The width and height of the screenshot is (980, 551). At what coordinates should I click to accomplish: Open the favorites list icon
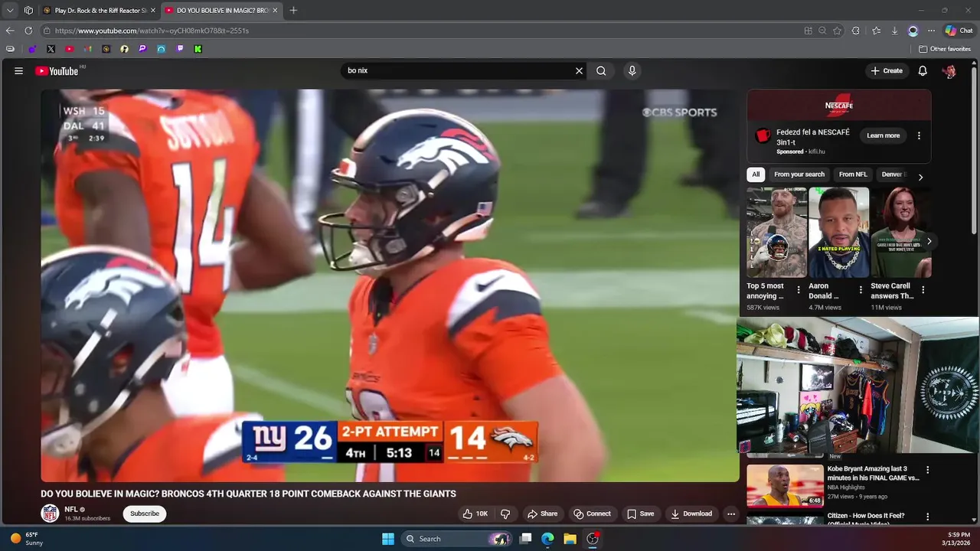(x=876, y=31)
